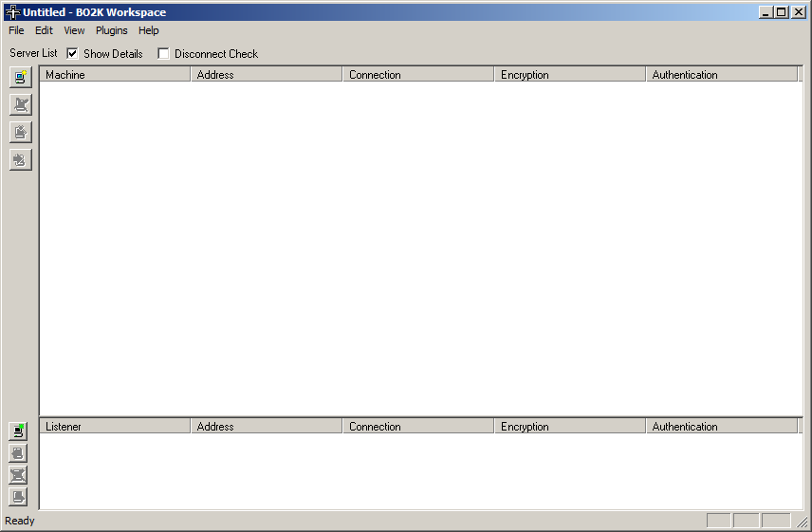Image resolution: width=812 pixels, height=532 pixels.
Task: Open the Help menu
Action: [x=149, y=30]
